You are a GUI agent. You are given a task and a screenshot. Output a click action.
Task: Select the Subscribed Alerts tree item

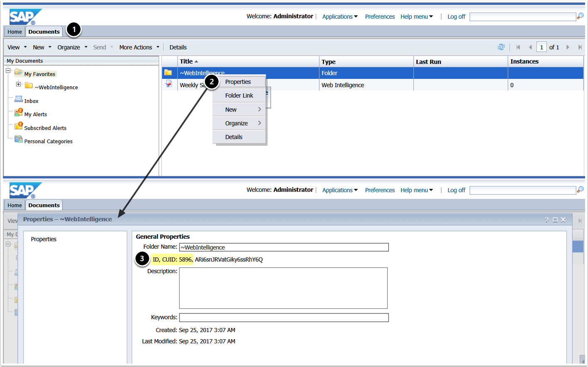click(45, 128)
